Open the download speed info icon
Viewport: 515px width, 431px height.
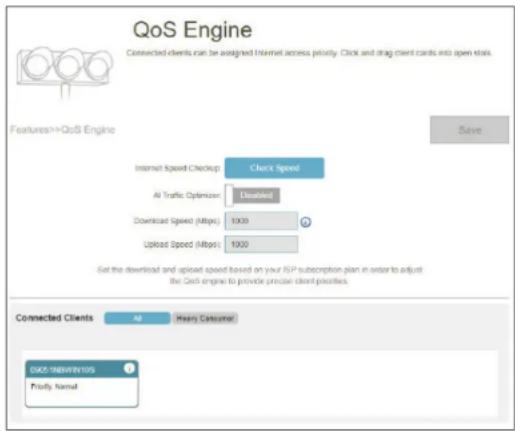[x=306, y=222]
